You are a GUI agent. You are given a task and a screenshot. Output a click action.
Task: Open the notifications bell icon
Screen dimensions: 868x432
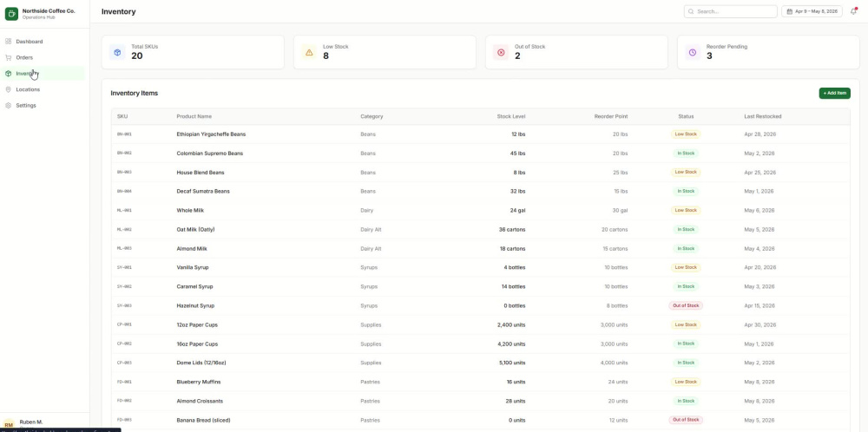click(853, 11)
